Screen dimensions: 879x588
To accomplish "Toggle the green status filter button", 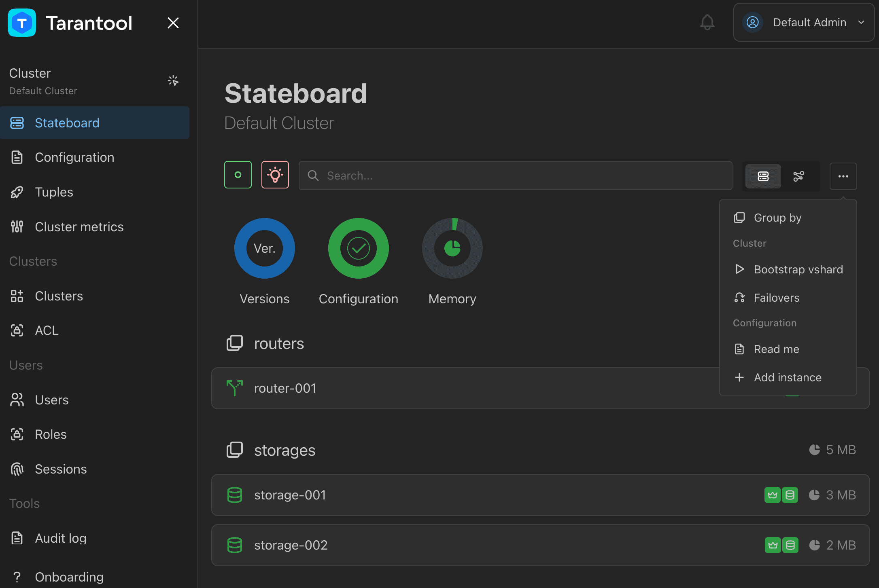I will 238,175.
